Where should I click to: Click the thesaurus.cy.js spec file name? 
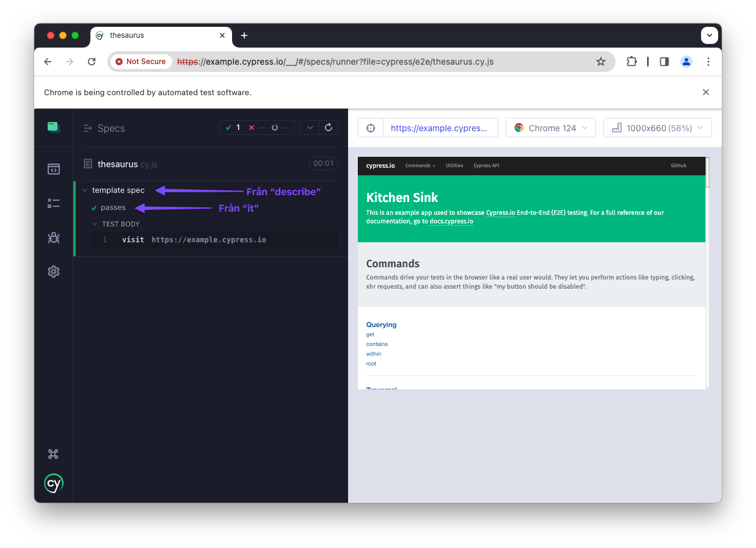coord(128,164)
